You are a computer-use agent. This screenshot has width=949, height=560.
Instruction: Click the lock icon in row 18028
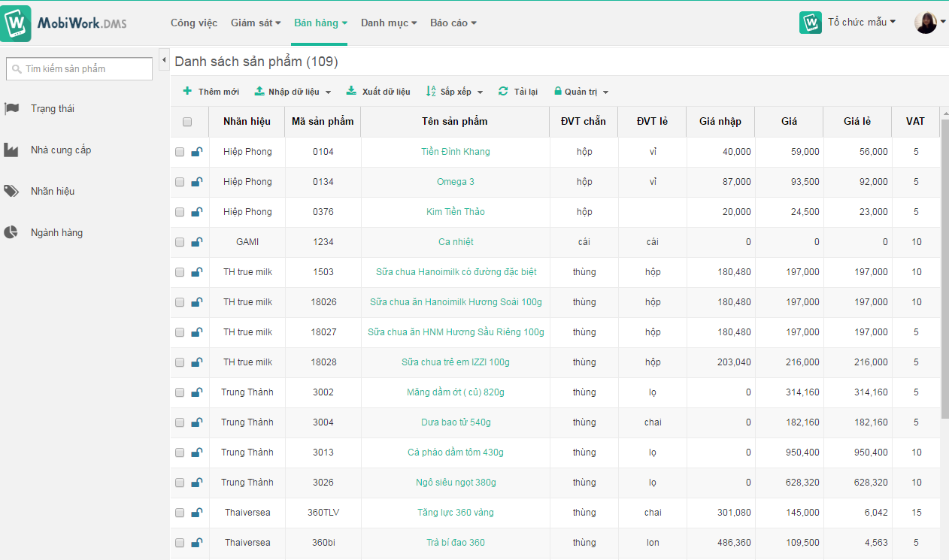click(x=196, y=362)
